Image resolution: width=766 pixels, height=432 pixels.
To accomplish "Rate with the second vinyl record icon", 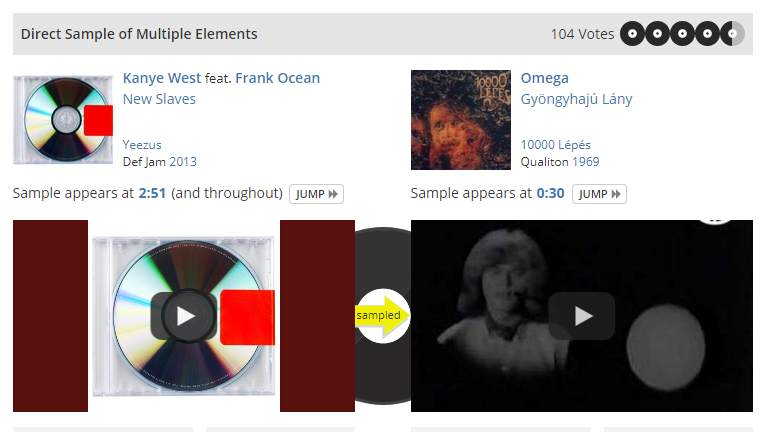I will coord(657,34).
